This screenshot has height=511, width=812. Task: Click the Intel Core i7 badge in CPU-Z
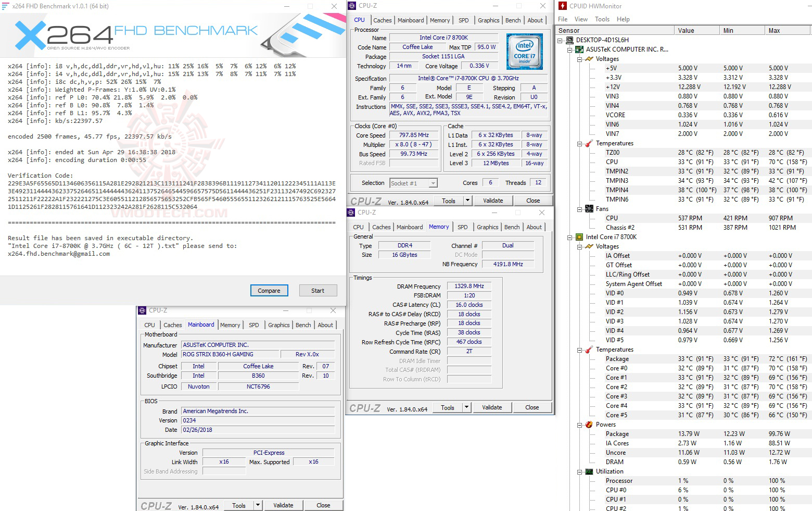pyautogui.click(x=524, y=51)
